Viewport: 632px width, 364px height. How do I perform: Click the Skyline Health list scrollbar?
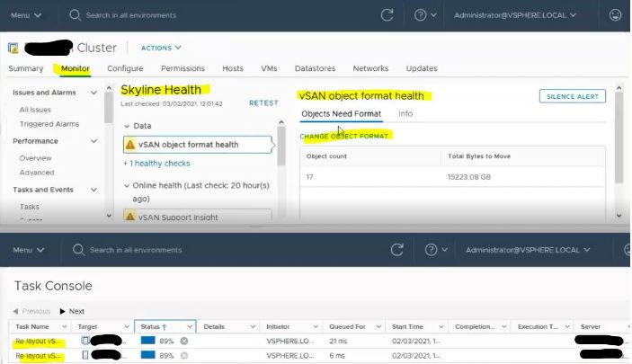click(281, 146)
